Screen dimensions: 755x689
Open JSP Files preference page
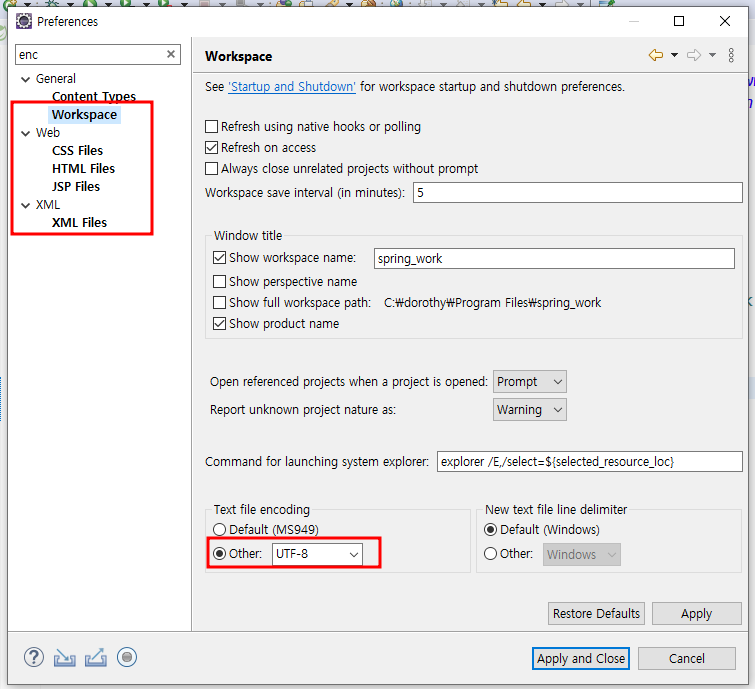(x=76, y=187)
